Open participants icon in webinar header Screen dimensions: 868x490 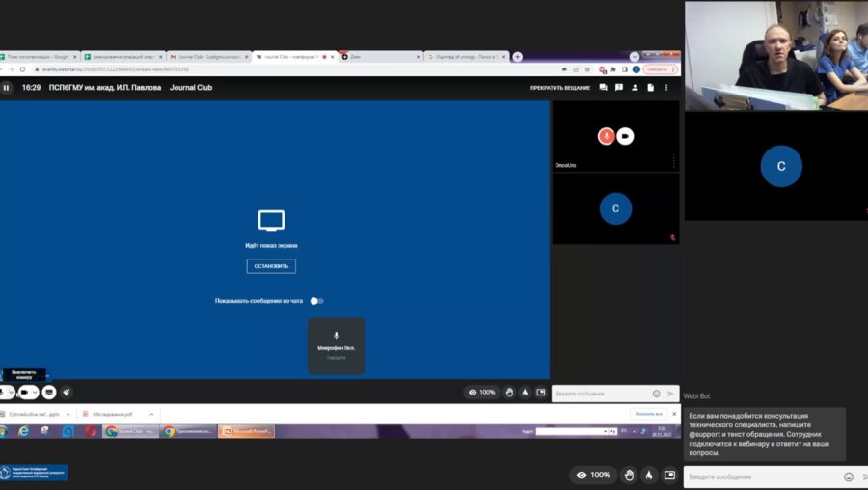click(x=635, y=88)
